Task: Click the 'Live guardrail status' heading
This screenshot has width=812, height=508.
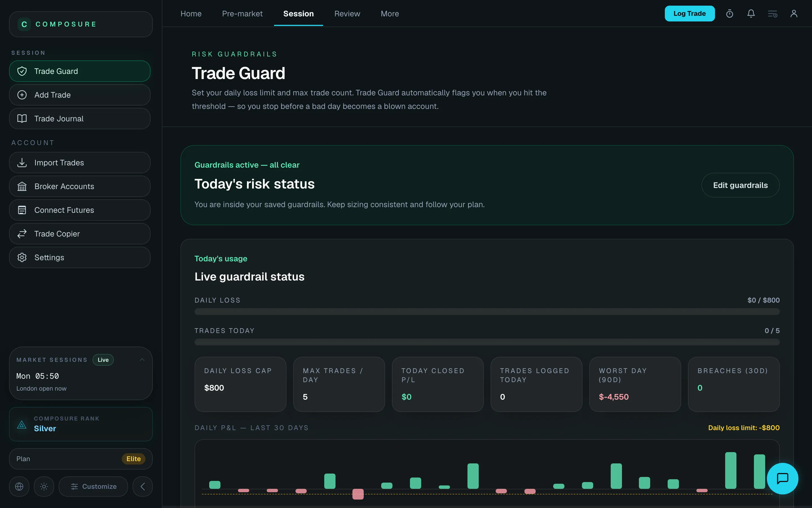Action: coord(249,277)
